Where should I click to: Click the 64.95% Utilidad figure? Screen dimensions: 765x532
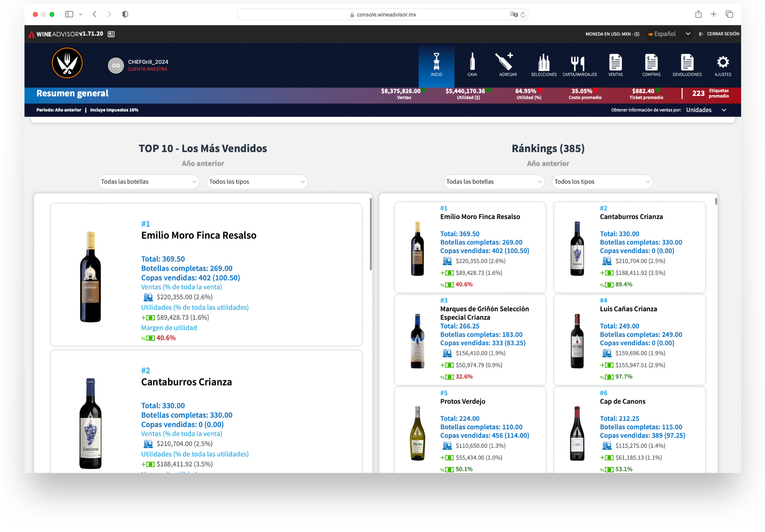point(529,94)
